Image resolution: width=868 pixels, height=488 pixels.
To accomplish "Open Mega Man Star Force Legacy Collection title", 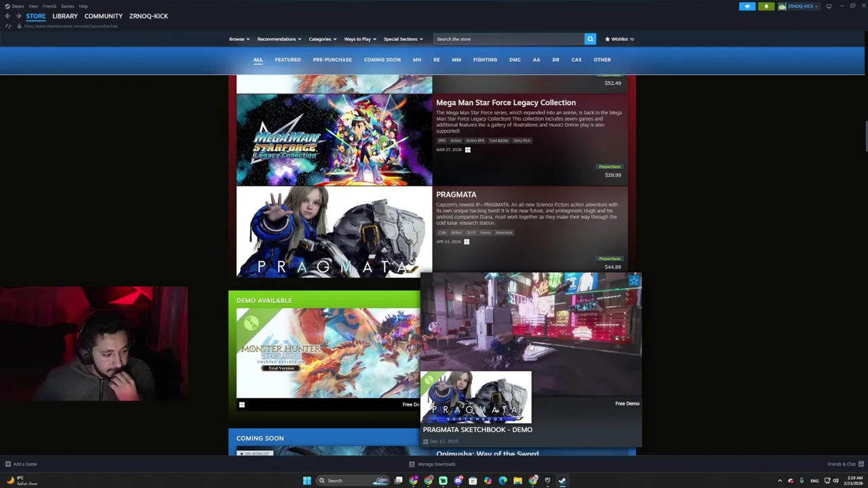I will (506, 102).
